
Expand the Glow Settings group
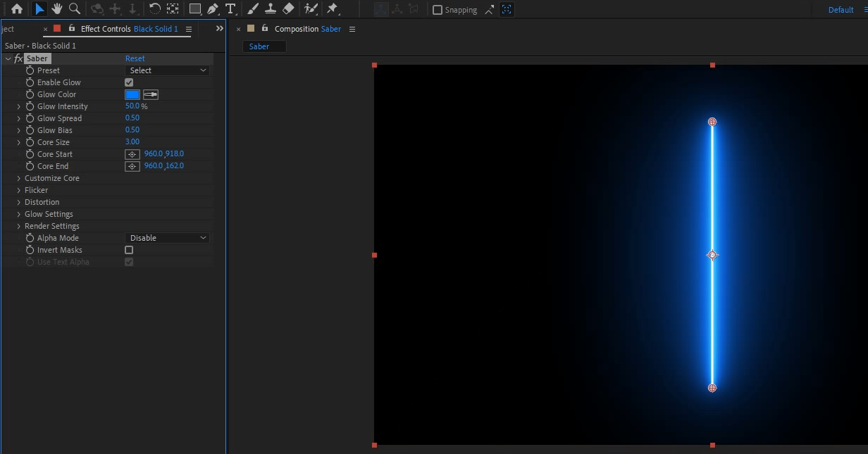[x=19, y=214]
